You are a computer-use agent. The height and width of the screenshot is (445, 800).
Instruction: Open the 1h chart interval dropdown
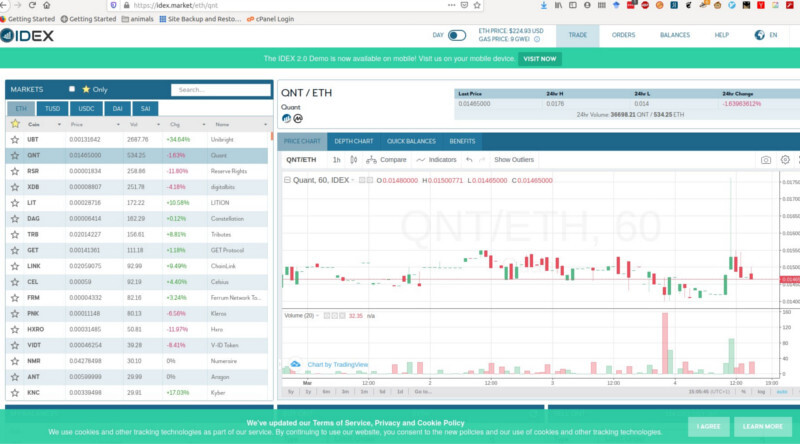coord(337,160)
